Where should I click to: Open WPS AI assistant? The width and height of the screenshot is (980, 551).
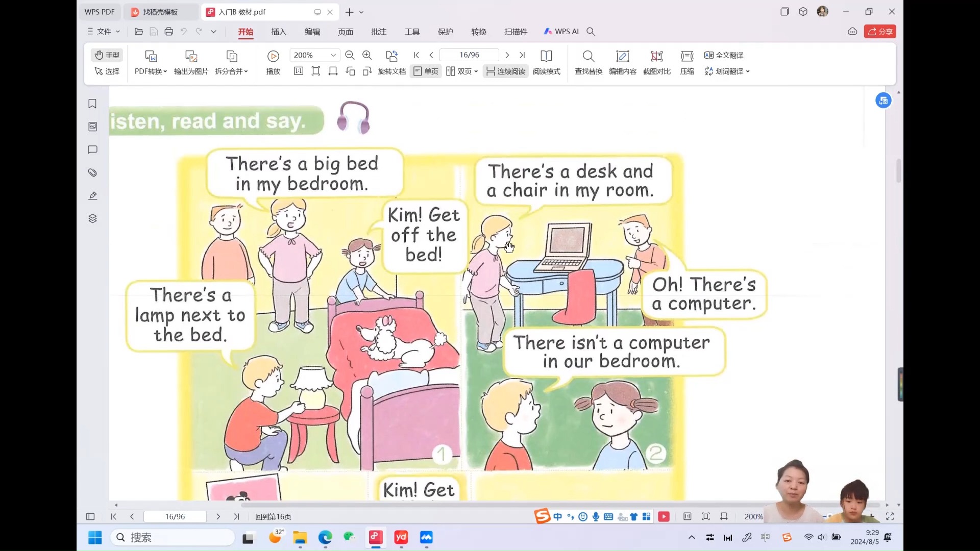coord(561,32)
